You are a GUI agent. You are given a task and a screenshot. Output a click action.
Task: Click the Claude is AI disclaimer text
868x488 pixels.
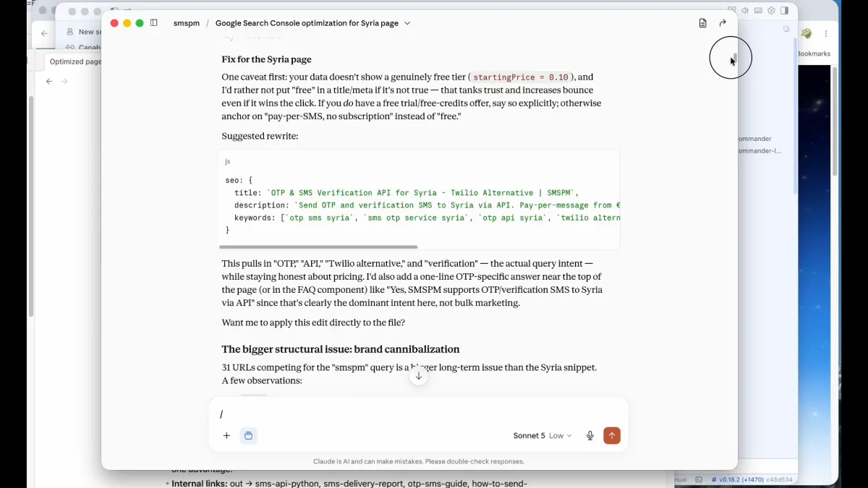[x=419, y=461]
